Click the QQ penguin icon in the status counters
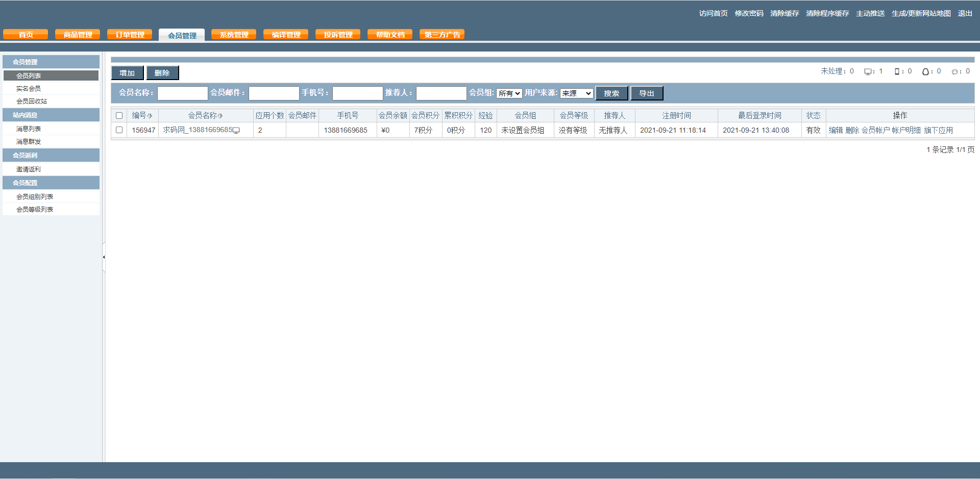This screenshot has width=980, height=479. pyautogui.click(x=925, y=72)
